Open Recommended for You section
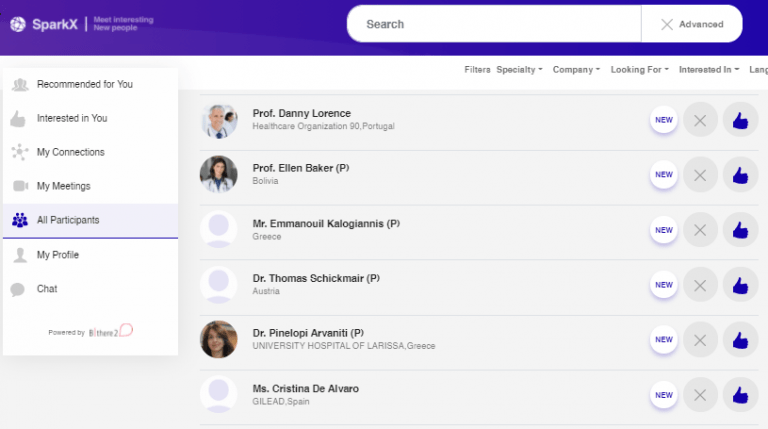 tap(91, 84)
